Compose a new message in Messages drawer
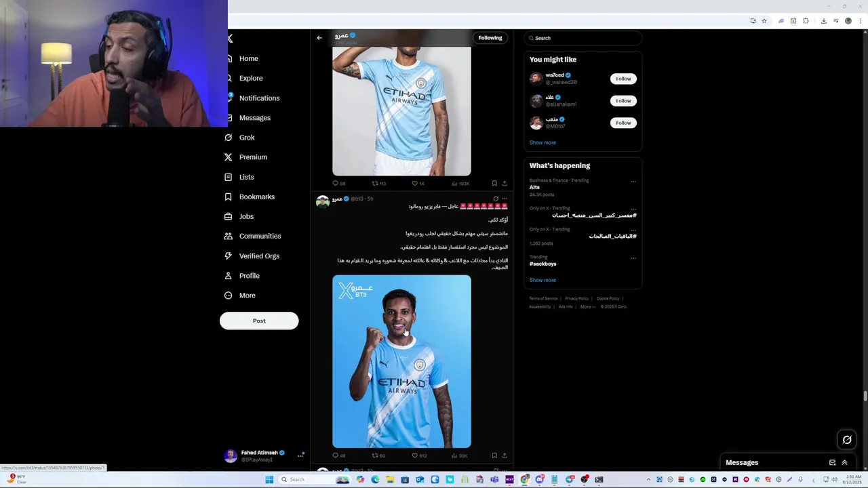Image resolution: width=868 pixels, height=488 pixels. (833, 462)
